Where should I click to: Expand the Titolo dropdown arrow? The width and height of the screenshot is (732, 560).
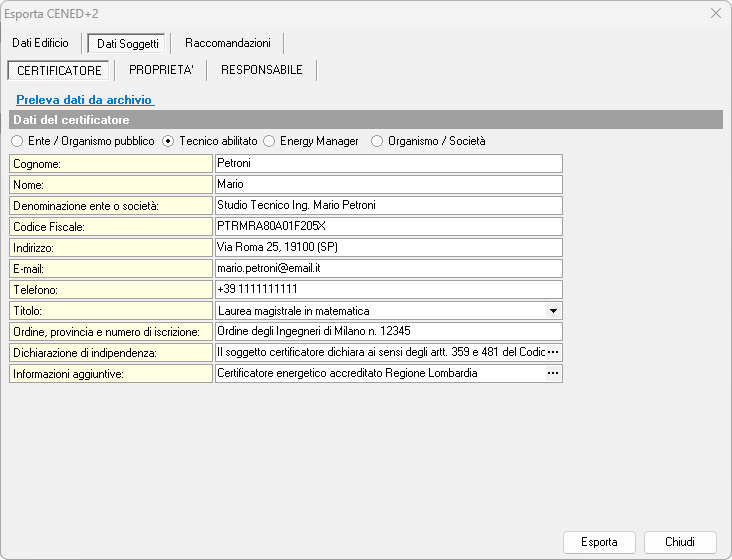pos(553,311)
